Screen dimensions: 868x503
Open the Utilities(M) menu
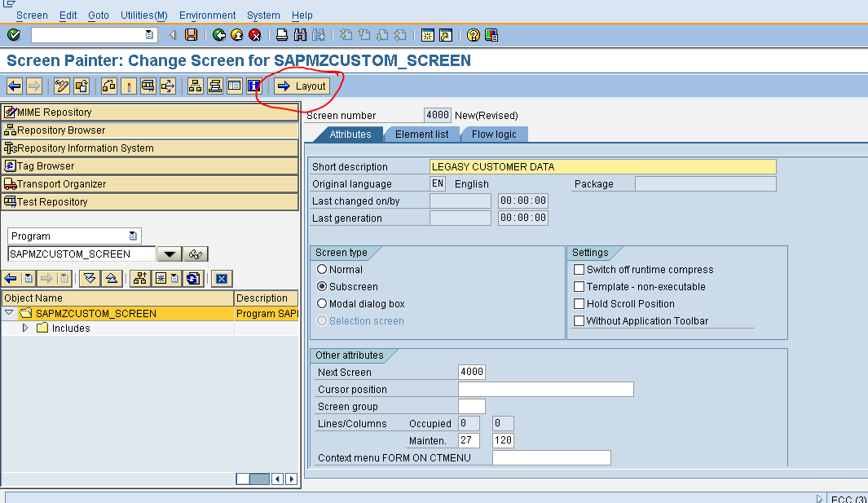pyautogui.click(x=143, y=15)
